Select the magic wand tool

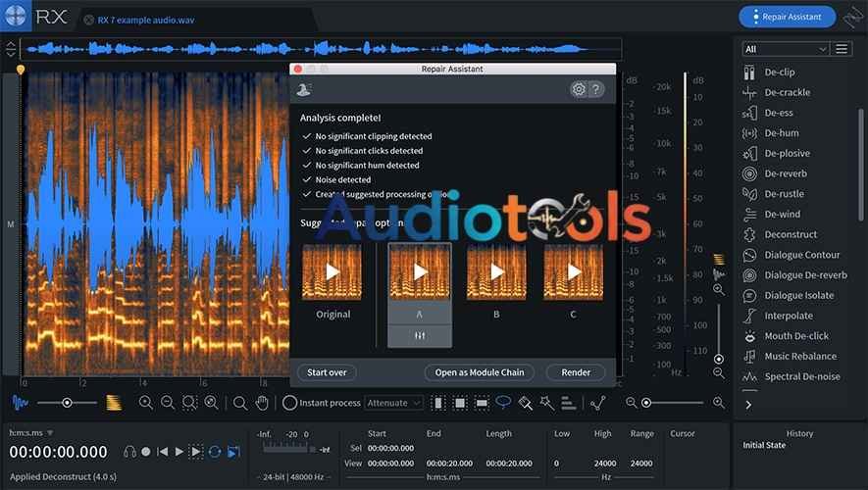[x=547, y=403]
